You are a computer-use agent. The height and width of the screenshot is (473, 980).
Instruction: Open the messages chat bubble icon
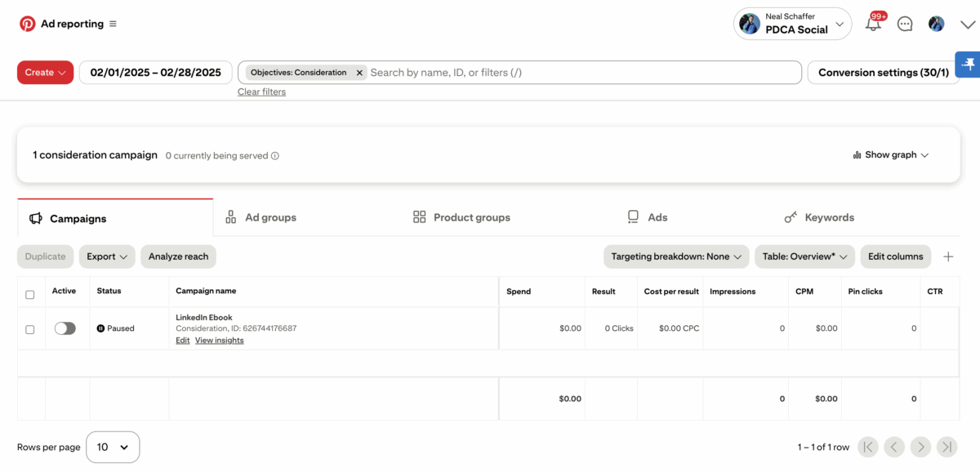tap(905, 24)
